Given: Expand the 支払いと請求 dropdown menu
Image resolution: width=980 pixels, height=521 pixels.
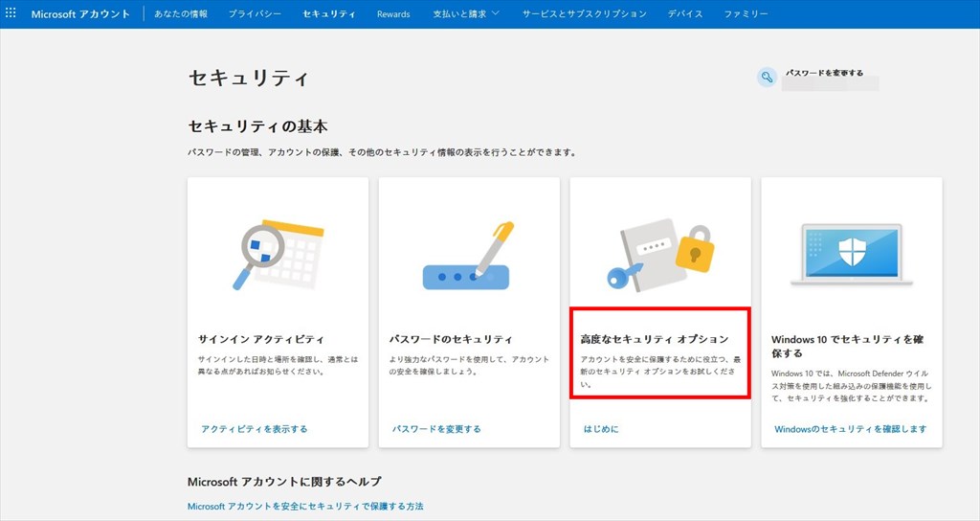Looking at the screenshot, I should 466,14.
